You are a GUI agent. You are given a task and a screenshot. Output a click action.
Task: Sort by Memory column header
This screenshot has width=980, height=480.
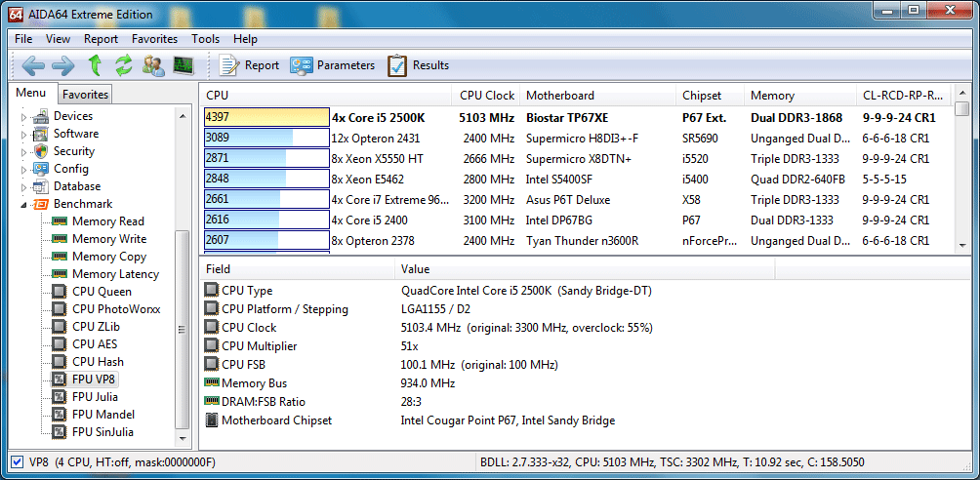799,96
